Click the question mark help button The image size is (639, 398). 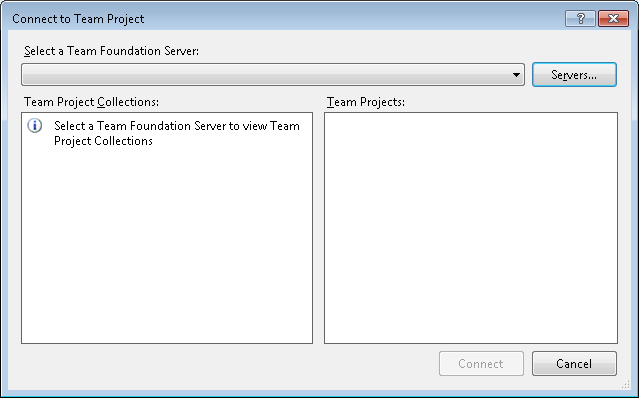[580, 19]
